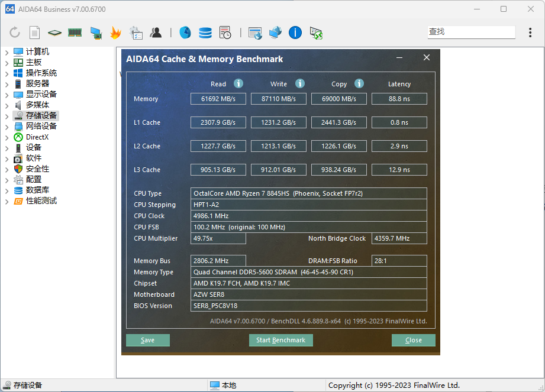Image resolution: width=545 pixels, height=392 pixels.
Task: Launch the flame stability test icon
Action: pyautogui.click(x=115, y=33)
